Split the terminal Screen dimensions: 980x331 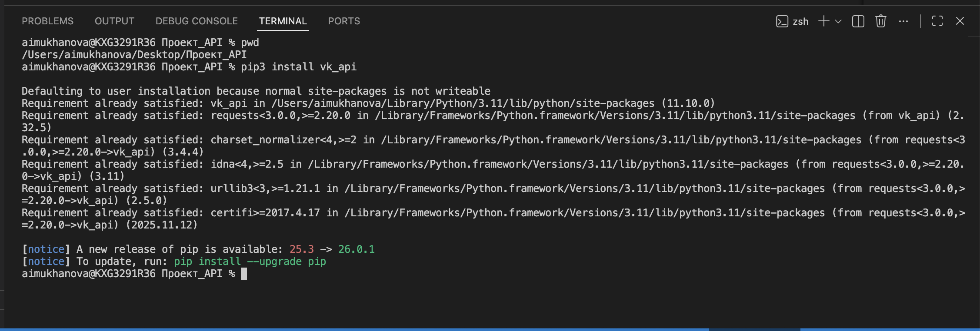click(x=858, y=21)
